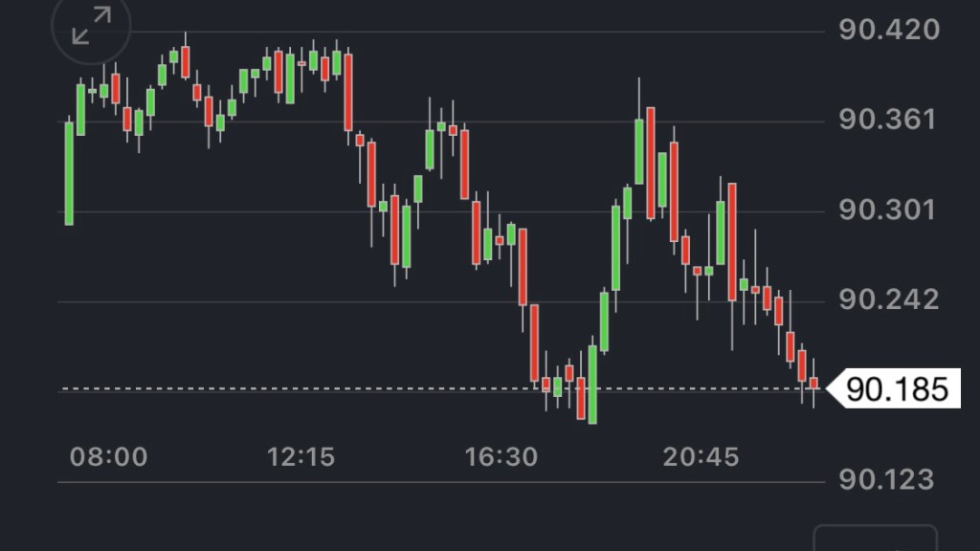This screenshot has width=980, height=551.
Task: Click the 08:00 time axis label
Action: (109, 457)
